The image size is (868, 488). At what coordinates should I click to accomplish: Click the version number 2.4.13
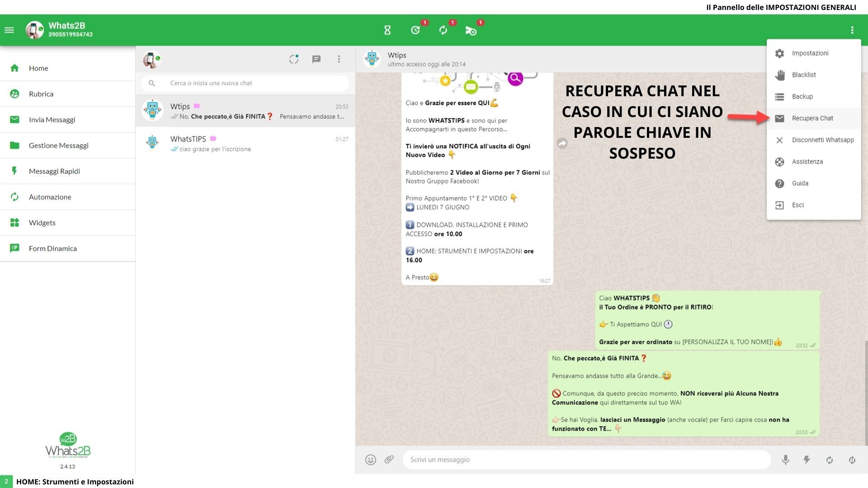click(x=68, y=467)
